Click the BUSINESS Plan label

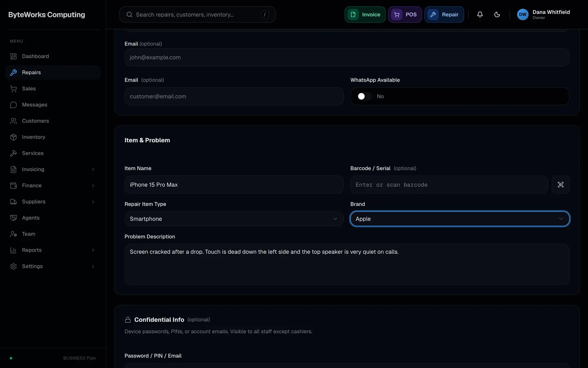(79, 358)
